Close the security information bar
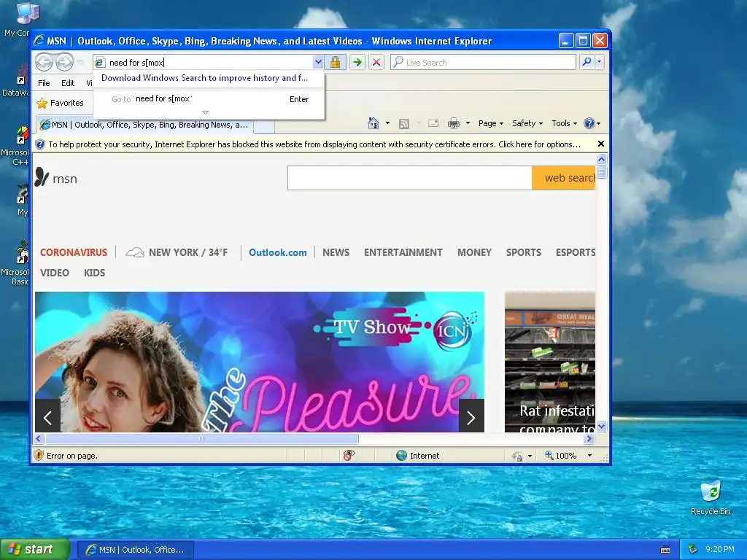This screenshot has height=560, width=747. click(601, 144)
